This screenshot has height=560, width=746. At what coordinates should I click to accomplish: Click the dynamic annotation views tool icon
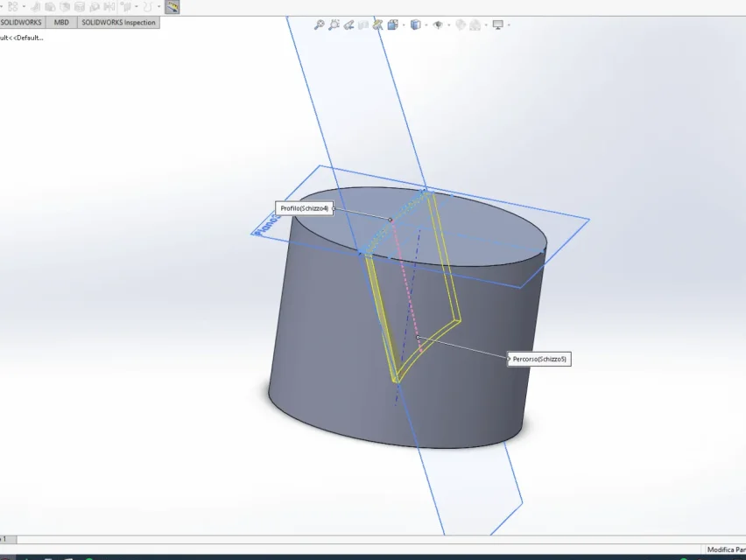coord(378,24)
